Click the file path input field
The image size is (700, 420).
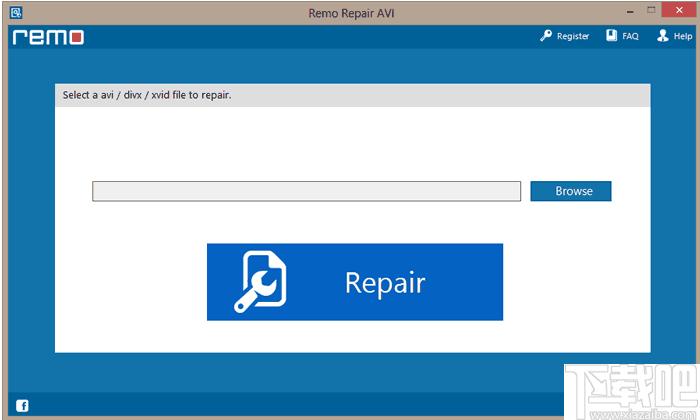tap(306, 191)
